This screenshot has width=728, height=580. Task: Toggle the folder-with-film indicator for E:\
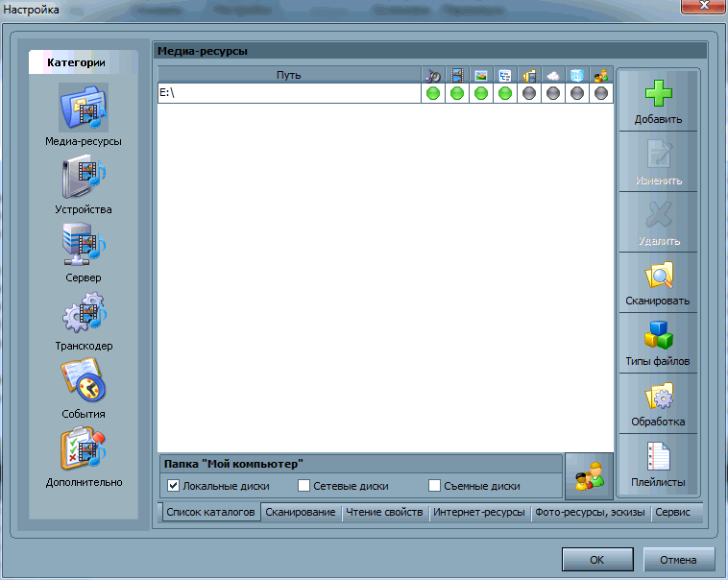(x=529, y=93)
